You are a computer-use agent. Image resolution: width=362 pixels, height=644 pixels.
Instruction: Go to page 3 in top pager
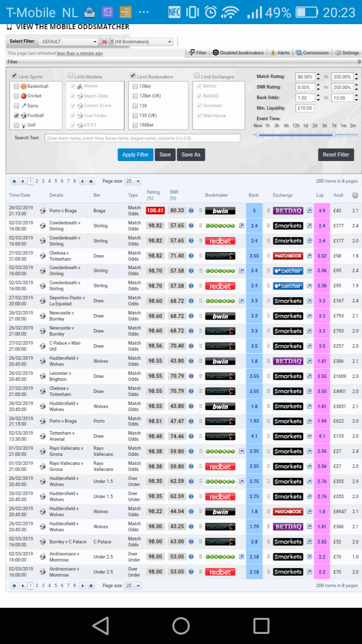(x=43, y=181)
